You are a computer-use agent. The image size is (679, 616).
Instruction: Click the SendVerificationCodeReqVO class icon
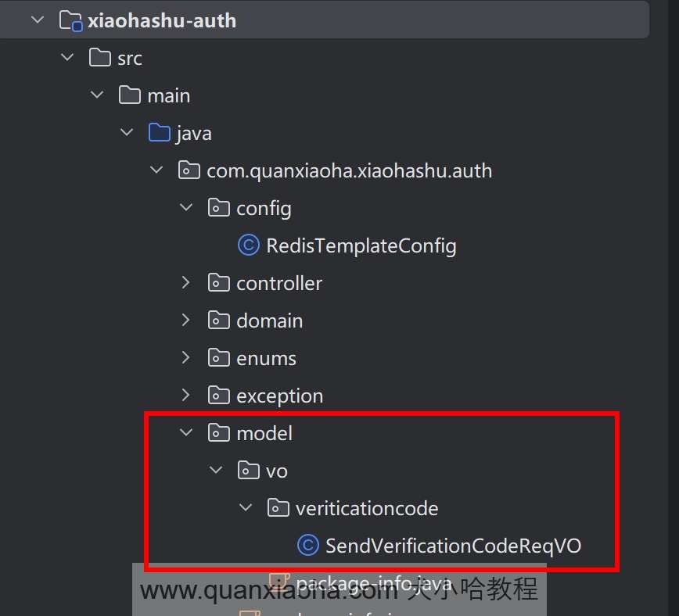(307, 546)
